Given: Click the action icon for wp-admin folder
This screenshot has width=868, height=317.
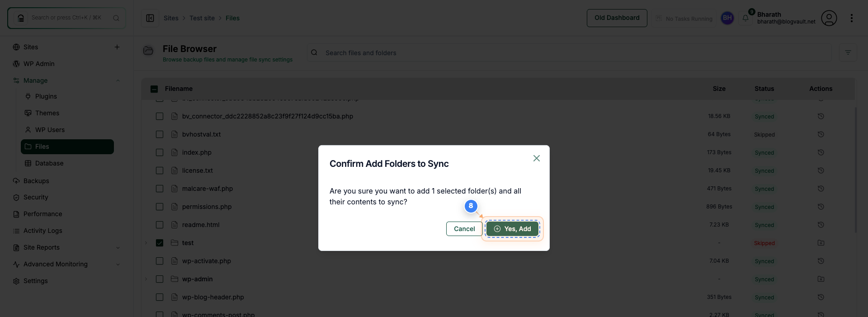Looking at the screenshot, I should pos(821,279).
